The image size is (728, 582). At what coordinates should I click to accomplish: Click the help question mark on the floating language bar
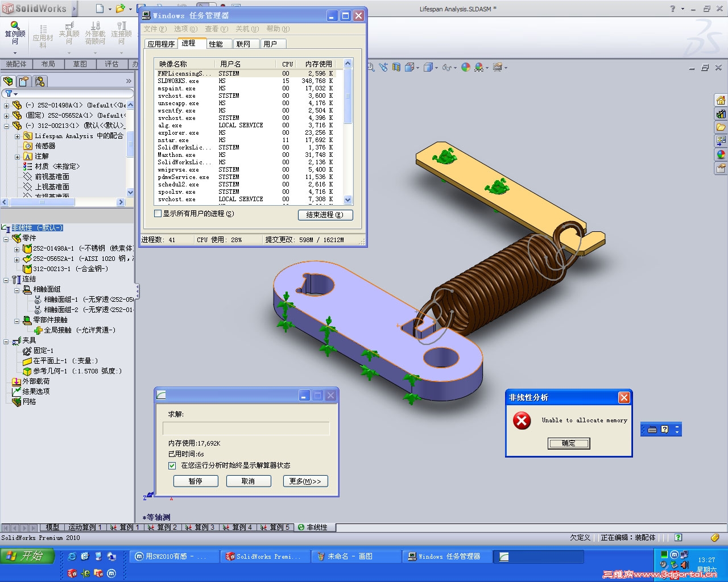tap(664, 430)
